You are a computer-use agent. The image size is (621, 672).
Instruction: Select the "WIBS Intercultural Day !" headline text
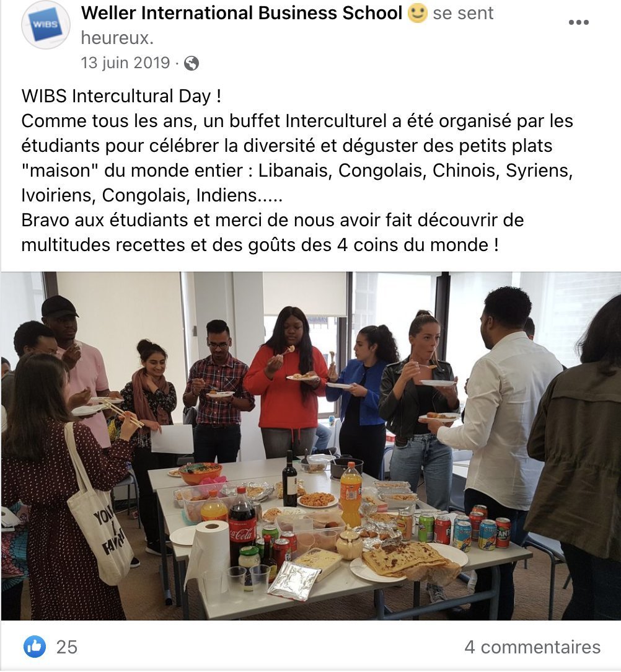click(x=121, y=96)
